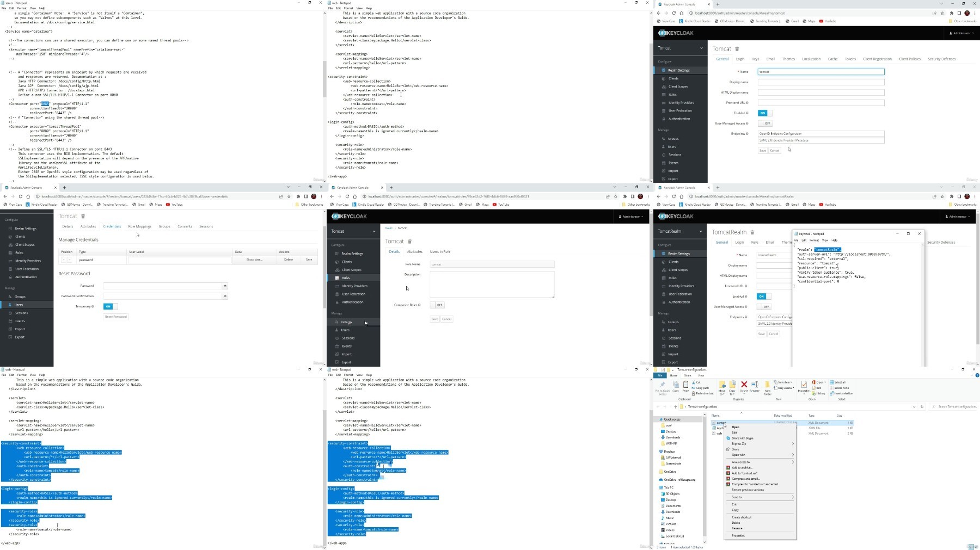The height and width of the screenshot is (550, 980).
Task: Toggle Enabled switch on the Tomcat realm page
Action: coord(765,113)
